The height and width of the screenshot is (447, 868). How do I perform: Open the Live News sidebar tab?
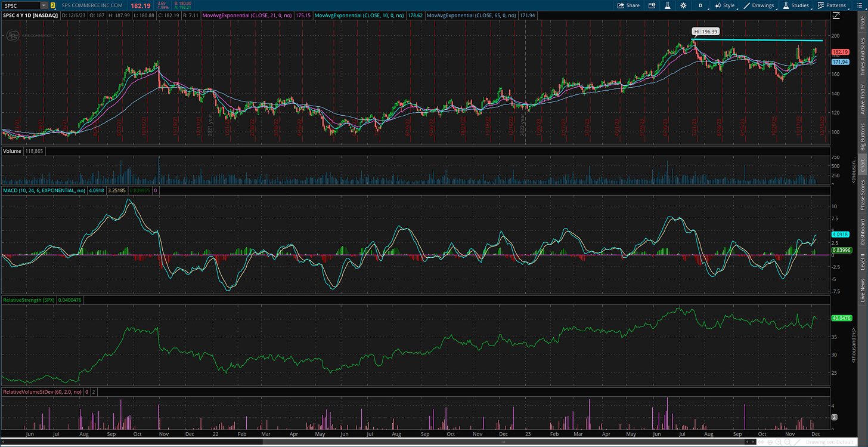(x=862, y=288)
